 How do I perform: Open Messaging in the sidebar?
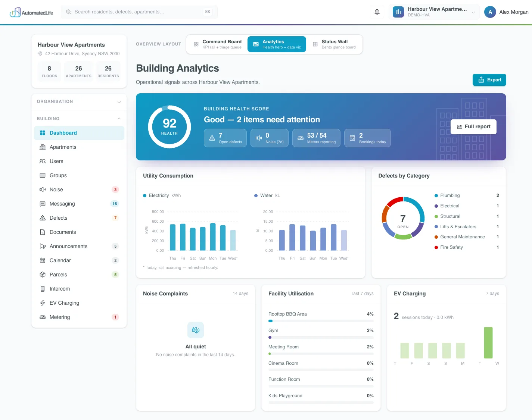point(79,204)
